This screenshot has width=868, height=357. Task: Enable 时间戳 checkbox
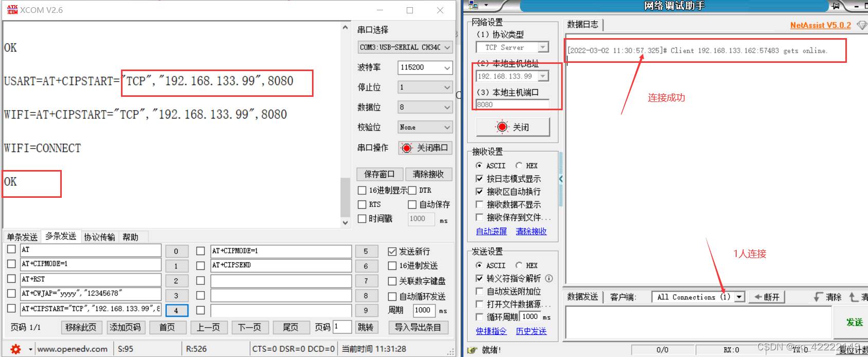(x=362, y=218)
